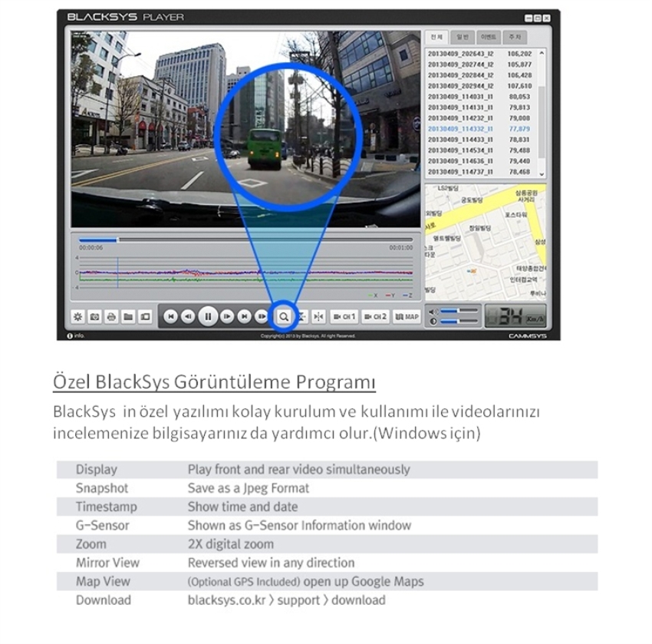Image resolution: width=652 pixels, height=644 pixels.
Task: Select file 20130409_202944_I2
Action: 481,86
